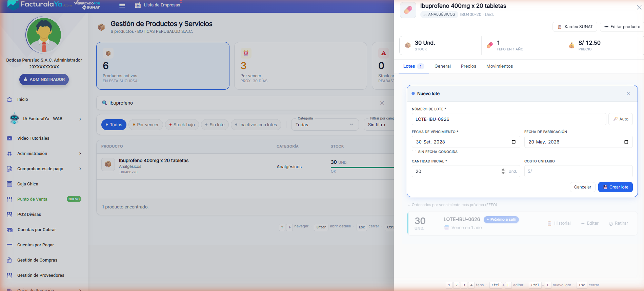
Task: Click the pill icon in product detail header
Action: (408, 10)
